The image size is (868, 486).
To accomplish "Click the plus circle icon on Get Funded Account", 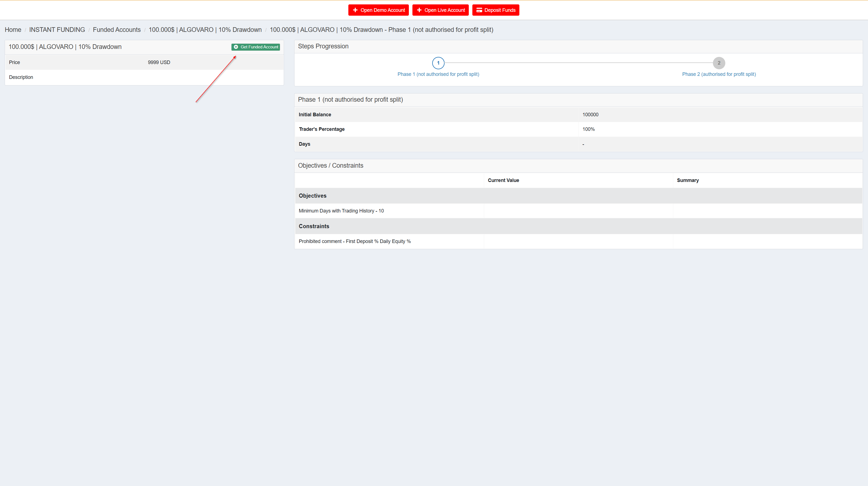I will tap(236, 47).
